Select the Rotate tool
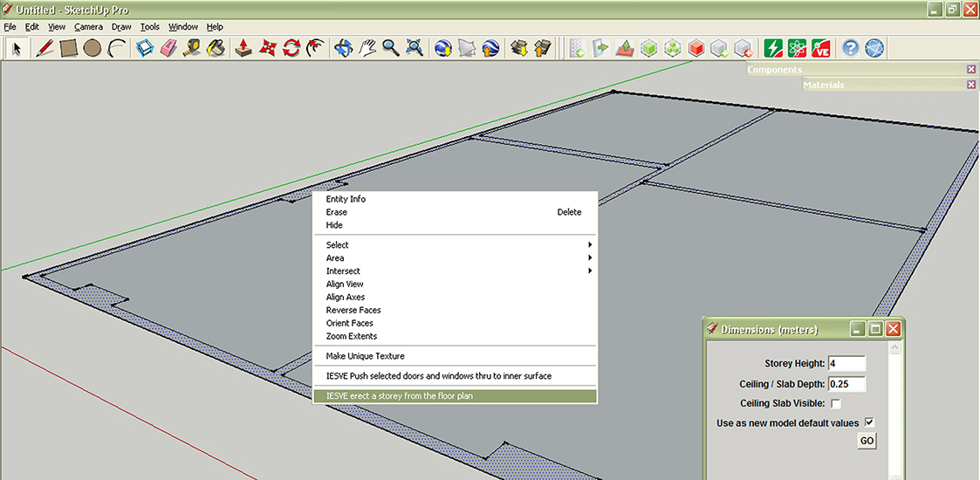 pyautogui.click(x=291, y=48)
